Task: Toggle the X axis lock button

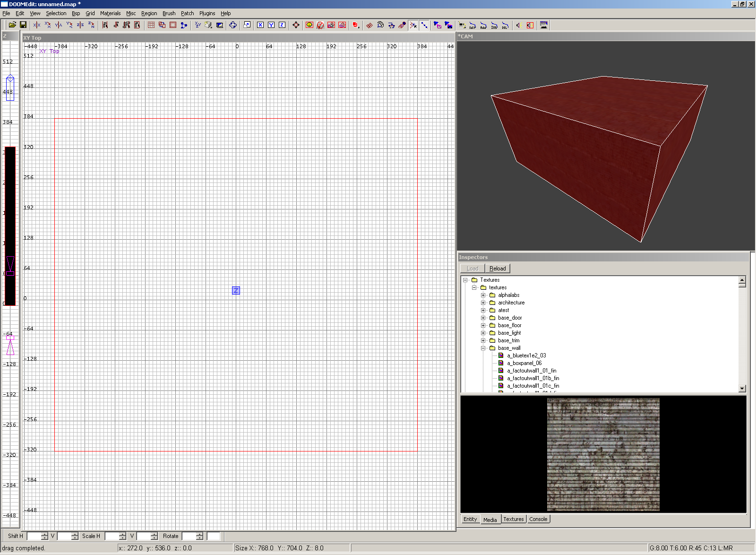Action: (x=260, y=25)
